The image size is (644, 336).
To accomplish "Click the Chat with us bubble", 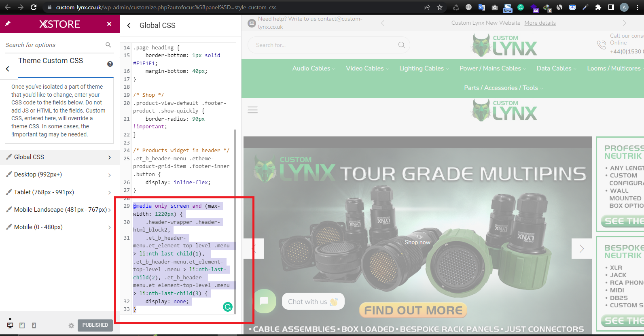I will 313,302.
